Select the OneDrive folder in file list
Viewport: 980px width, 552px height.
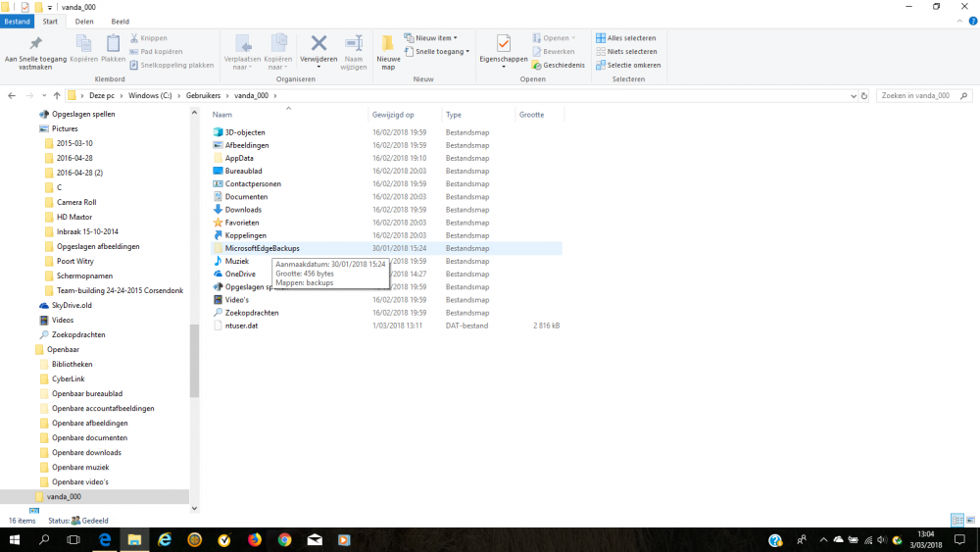click(240, 274)
